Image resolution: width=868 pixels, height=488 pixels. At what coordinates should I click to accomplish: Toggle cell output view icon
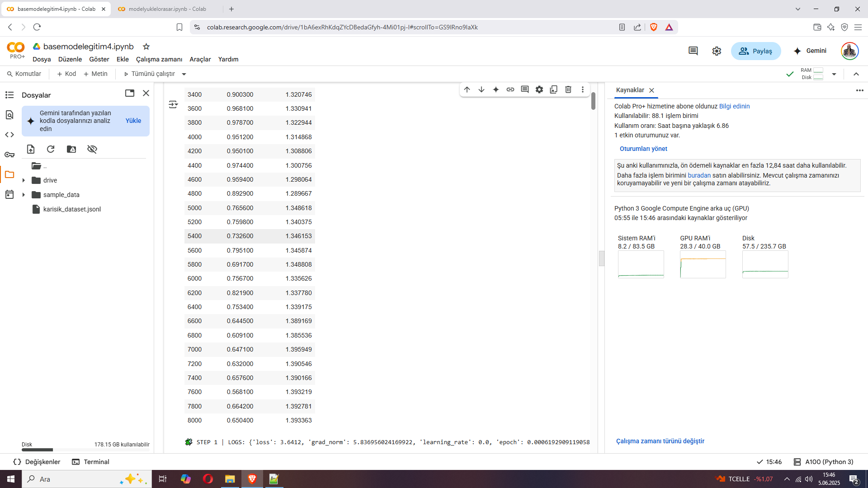[x=173, y=104]
